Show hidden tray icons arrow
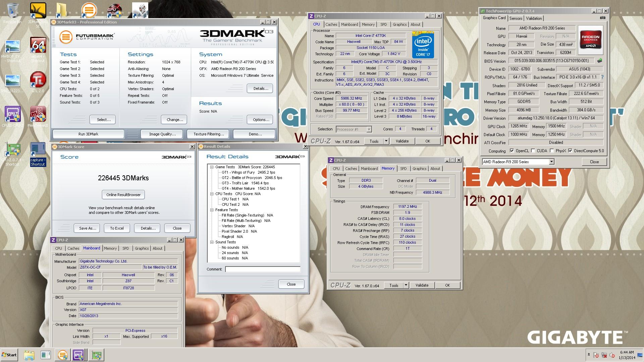 point(589,355)
